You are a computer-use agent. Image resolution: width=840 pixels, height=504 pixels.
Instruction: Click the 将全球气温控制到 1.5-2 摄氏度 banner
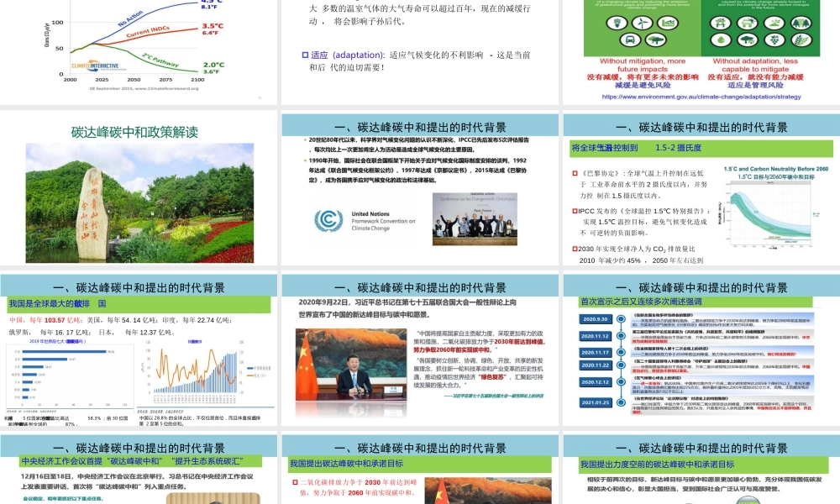tap(701, 148)
